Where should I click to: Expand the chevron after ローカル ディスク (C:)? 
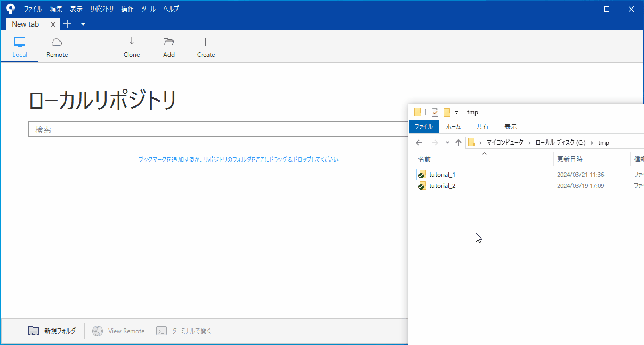point(592,143)
